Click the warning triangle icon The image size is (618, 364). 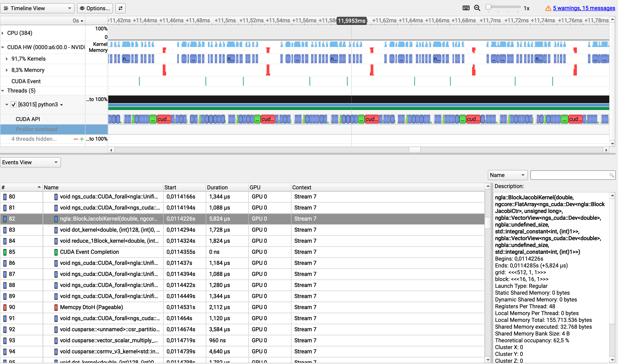(548, 8)
